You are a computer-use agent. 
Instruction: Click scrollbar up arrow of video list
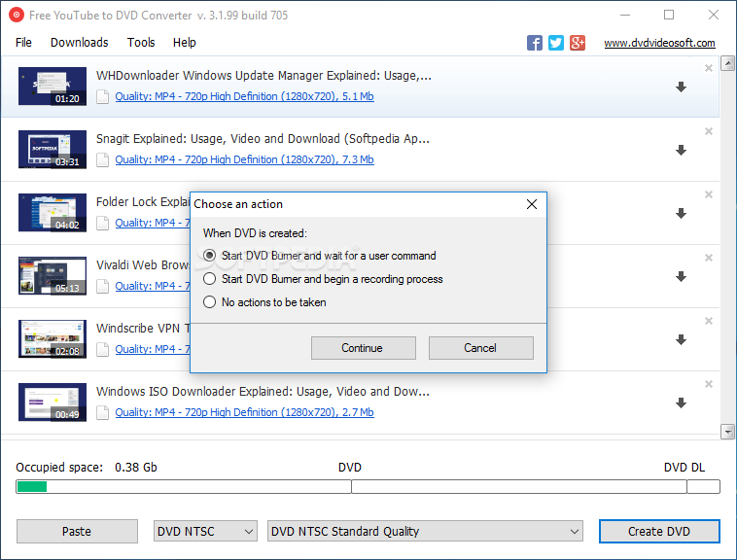728,63
